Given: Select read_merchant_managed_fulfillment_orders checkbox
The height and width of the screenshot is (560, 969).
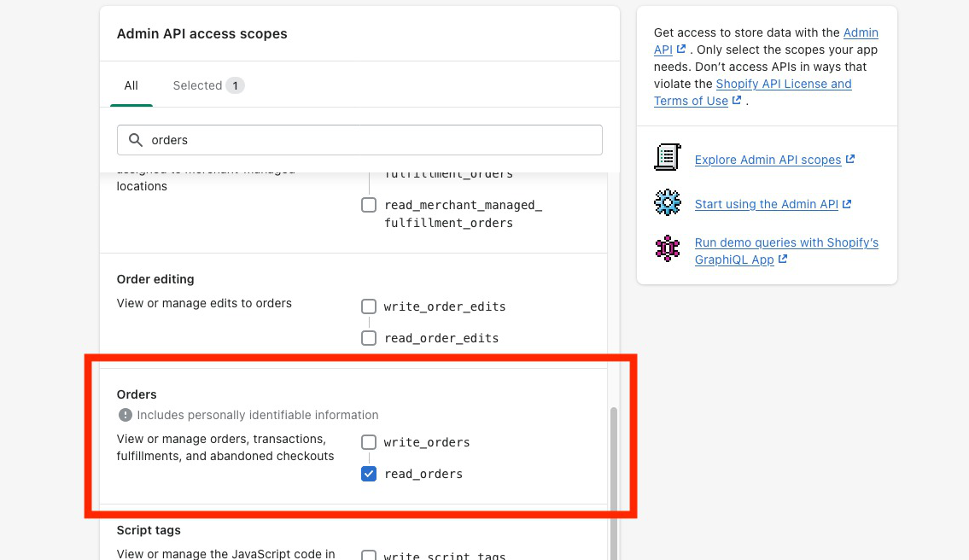Looking at the screenshot, I should coord(369,205).
